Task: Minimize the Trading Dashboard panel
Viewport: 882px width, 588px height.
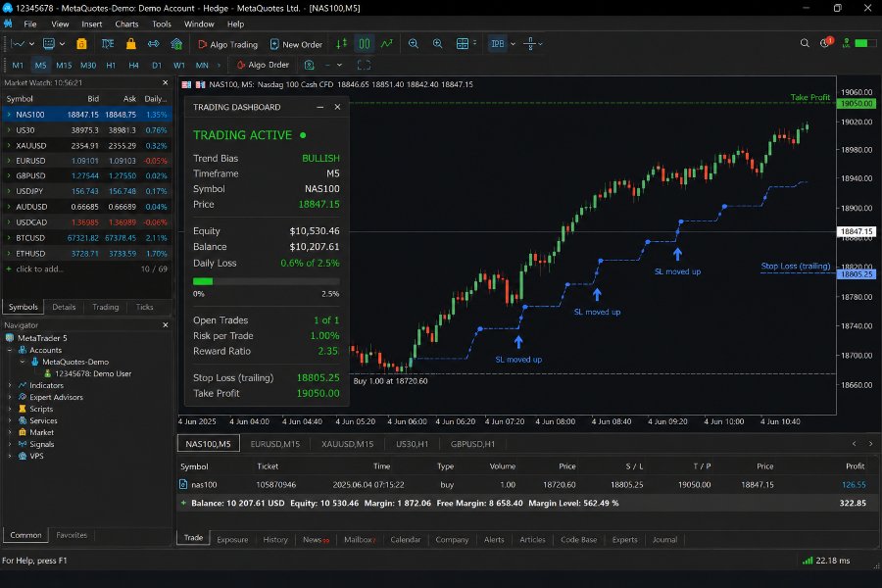Action: [x=320, y=107]
